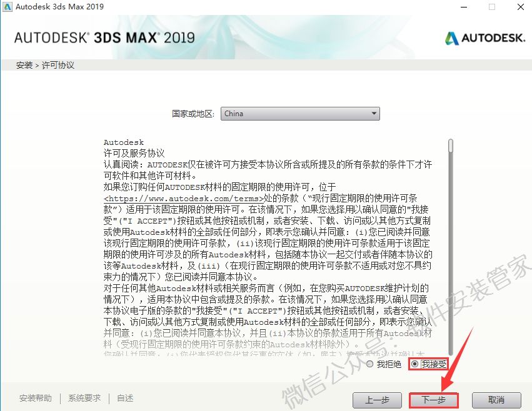Click the 安装 breadcrumb item
This screenshot has height=411, width=532.
pyautogui.click(x=24, y=65)
